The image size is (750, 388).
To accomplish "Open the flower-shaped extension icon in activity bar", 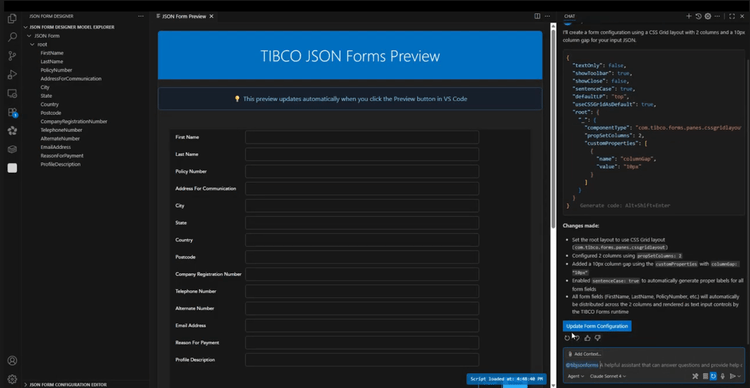I will tap(12, 131).
